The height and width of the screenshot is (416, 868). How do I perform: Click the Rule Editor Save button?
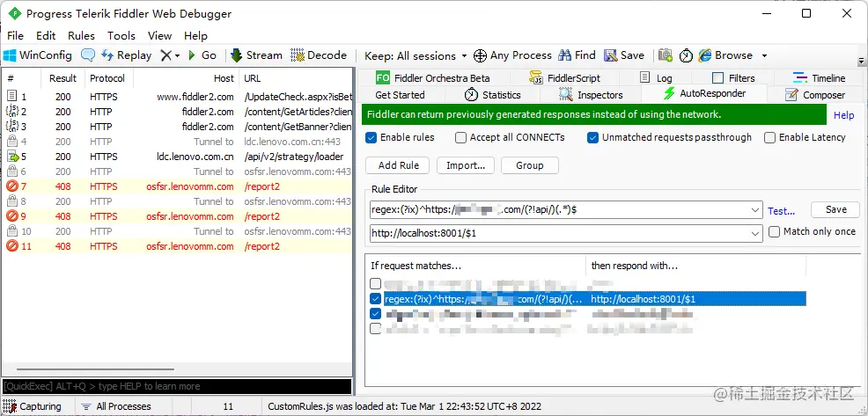point(835,209)
